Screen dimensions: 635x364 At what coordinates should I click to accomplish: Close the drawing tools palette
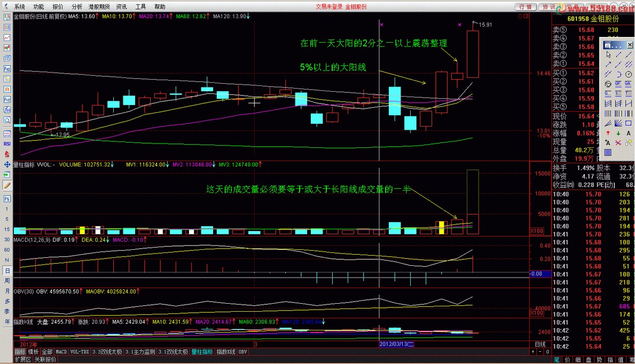[x=630, y=45]
